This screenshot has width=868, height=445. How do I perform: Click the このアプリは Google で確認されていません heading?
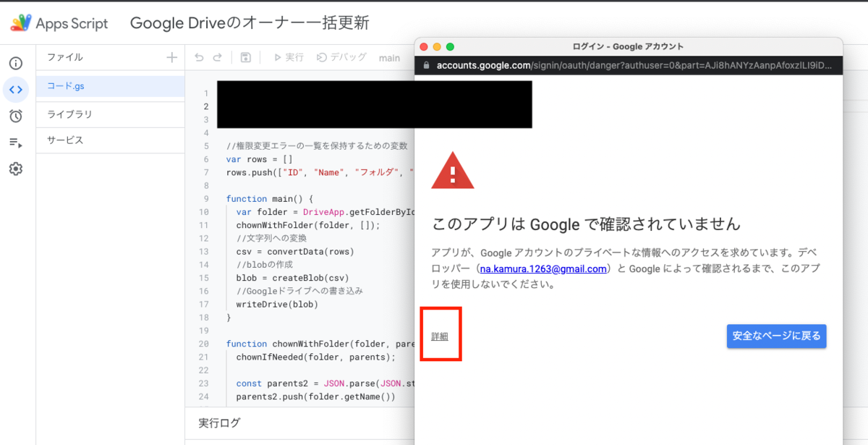click(586, 224)
